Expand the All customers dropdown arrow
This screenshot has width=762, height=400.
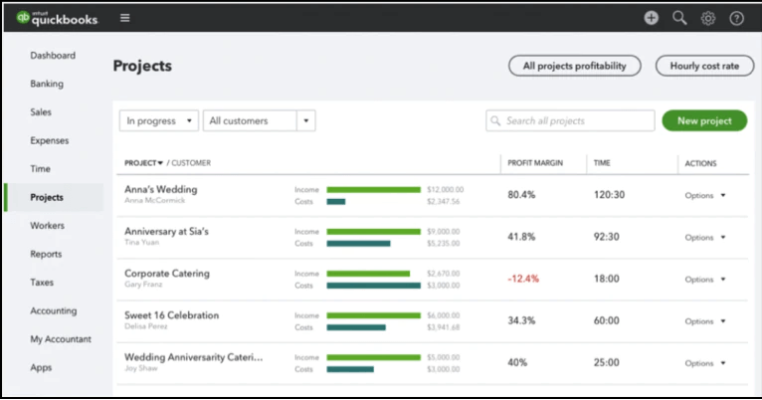point(306,121)
